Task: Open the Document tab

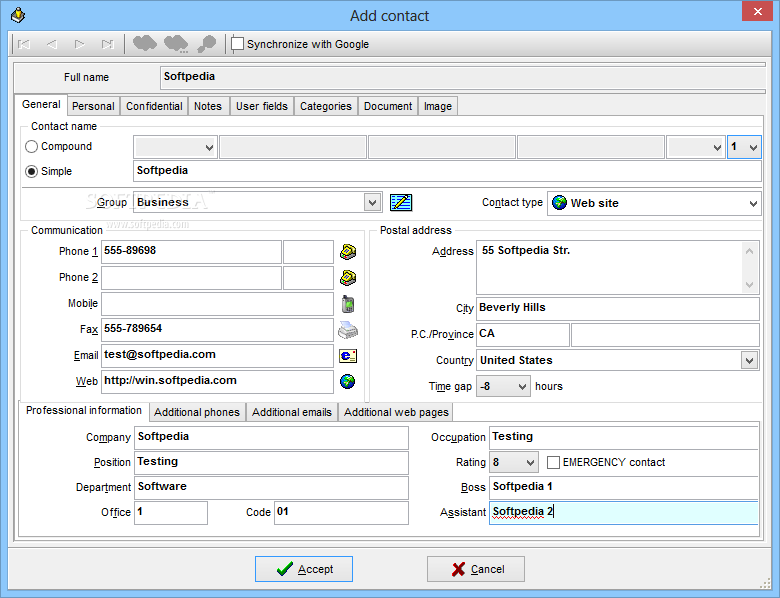Action: pyautogui.click(x=388, y=106)
